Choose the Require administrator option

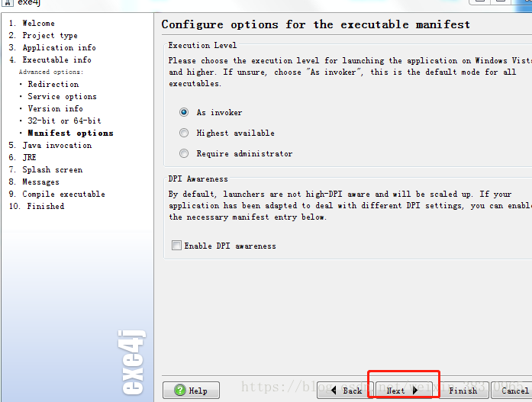[x=184, y=153]
